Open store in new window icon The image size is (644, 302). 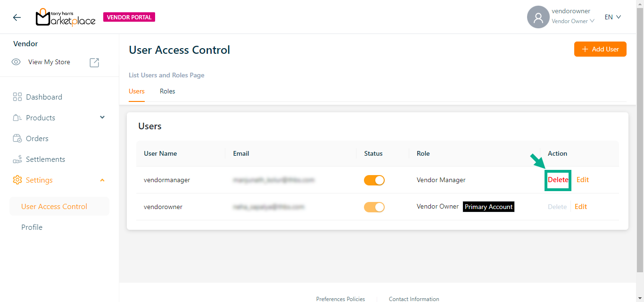(94, 62)
